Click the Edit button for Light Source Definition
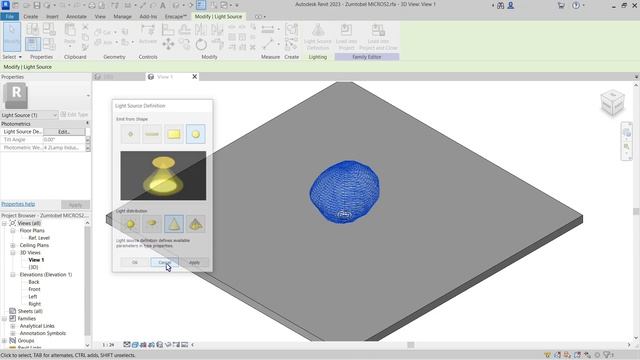The height and width of the screenshot is (360, 640). click(x=64, y=132)
